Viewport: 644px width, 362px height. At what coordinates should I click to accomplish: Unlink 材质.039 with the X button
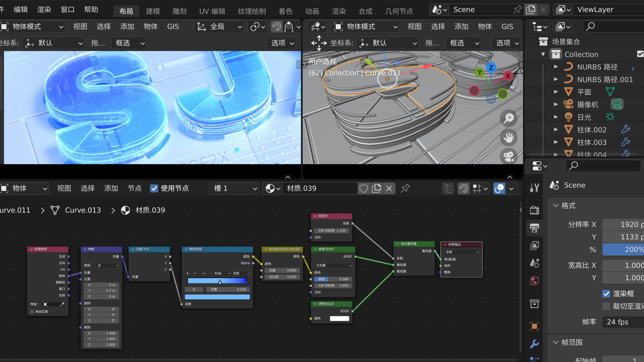click(x=389, y=188)
